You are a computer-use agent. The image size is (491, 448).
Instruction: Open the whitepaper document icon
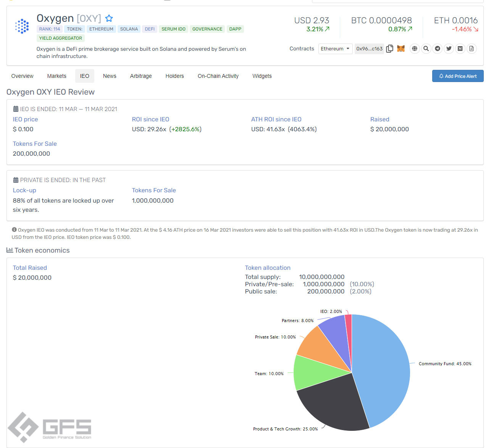[x=472, y=48]
